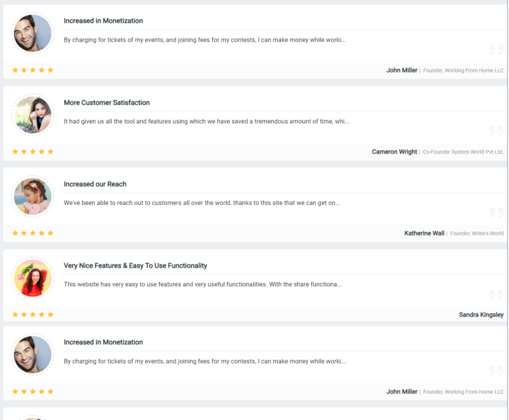Click the first star of Cameron Wright's rating

(15, 152)
